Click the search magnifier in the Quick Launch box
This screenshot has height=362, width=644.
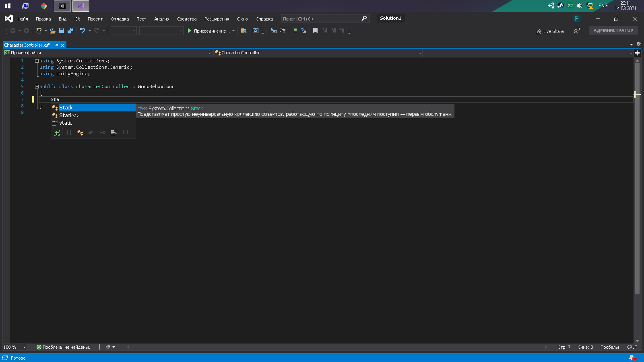click(x=364, y=19)
